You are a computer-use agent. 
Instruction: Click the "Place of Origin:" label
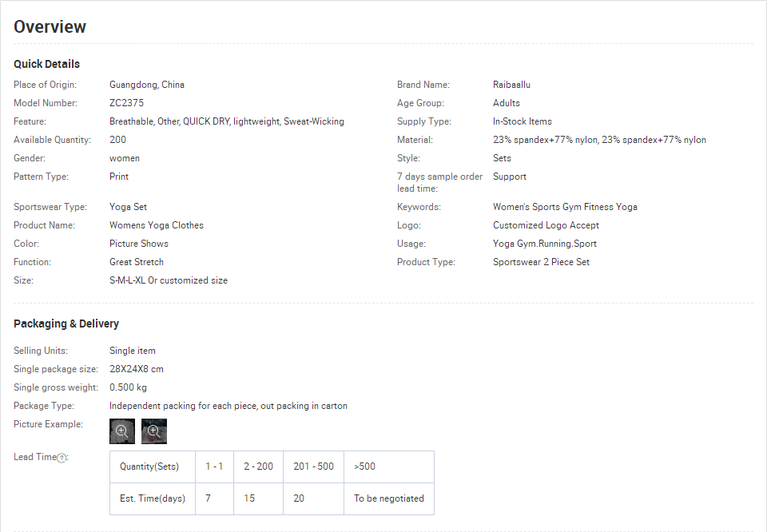tap(45, 85)
